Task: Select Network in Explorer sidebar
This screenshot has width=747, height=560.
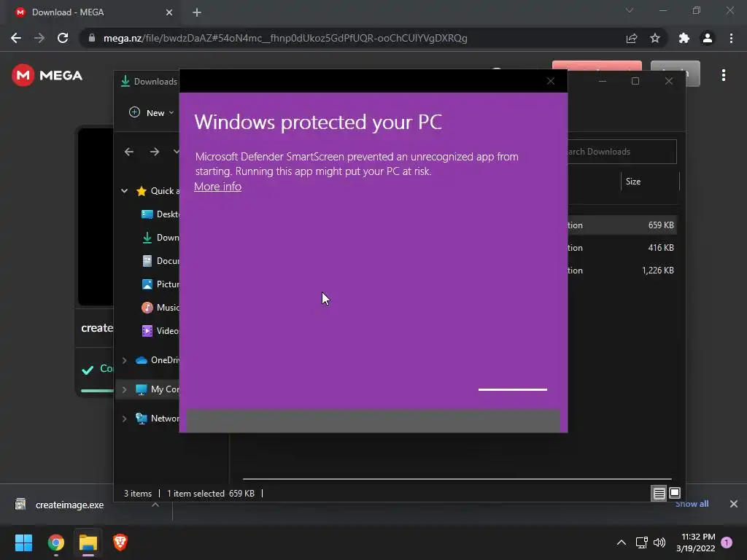Action: 158,419
